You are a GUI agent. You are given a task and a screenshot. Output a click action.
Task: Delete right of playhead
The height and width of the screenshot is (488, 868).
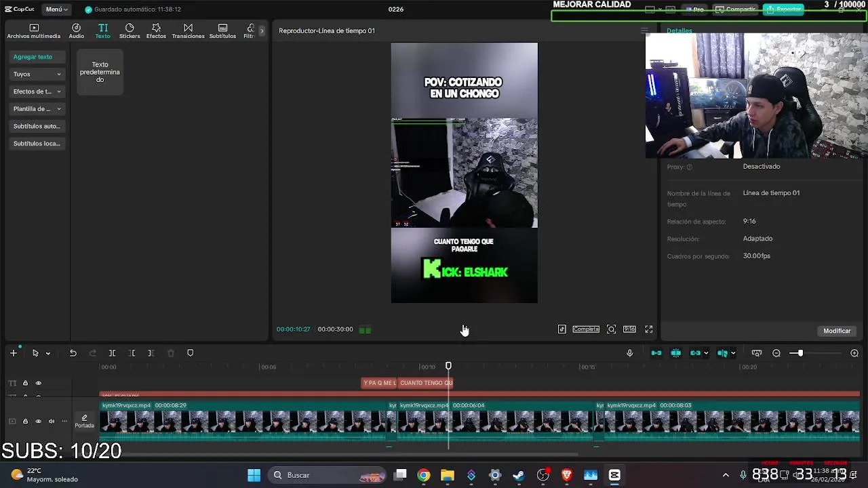coord(151,353)
